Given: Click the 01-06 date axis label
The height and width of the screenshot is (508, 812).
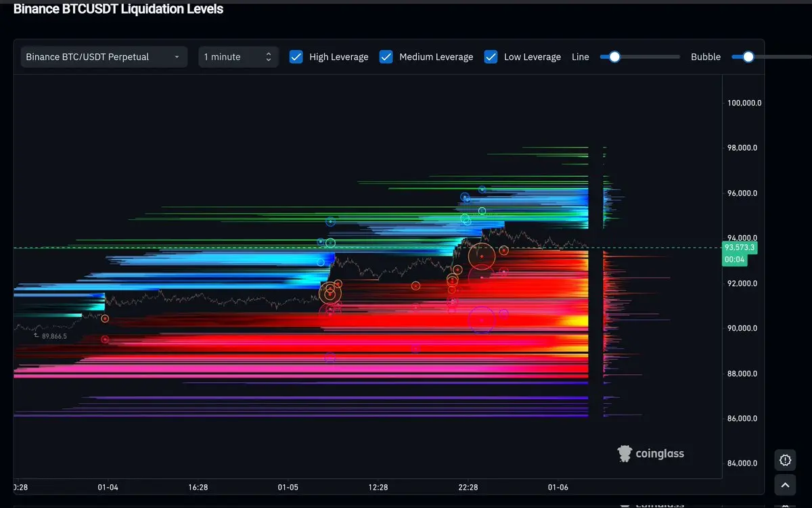Looking at the screenshot, I should point(558,487).
